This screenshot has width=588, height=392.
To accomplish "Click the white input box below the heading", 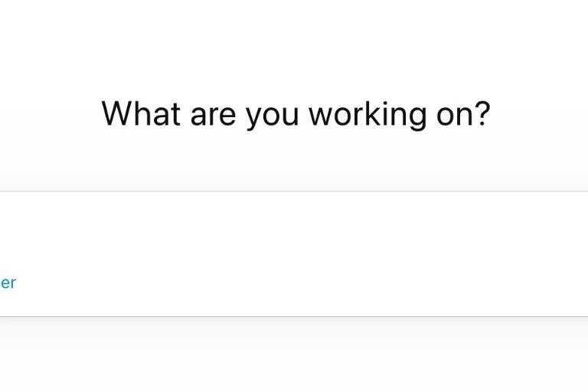I will pos(294,253).
